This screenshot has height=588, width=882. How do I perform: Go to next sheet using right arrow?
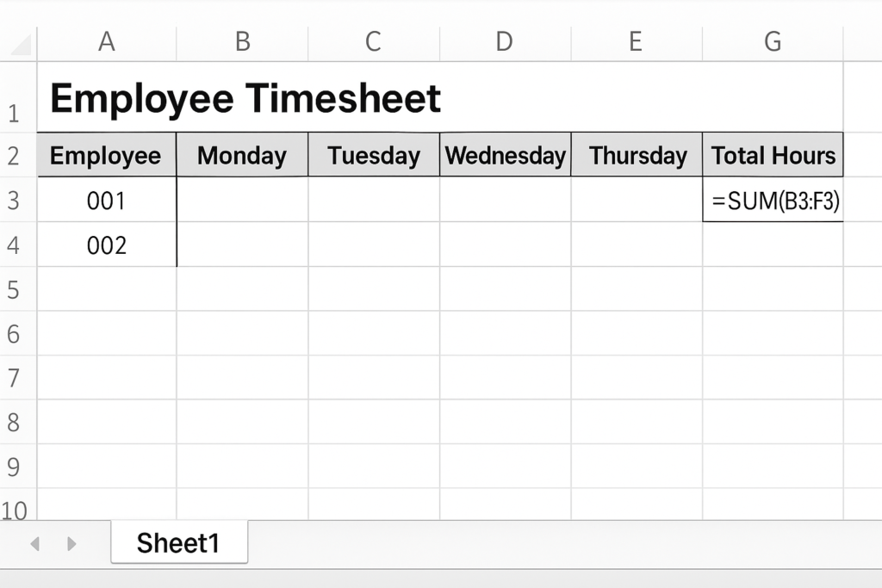click(71, 543)
